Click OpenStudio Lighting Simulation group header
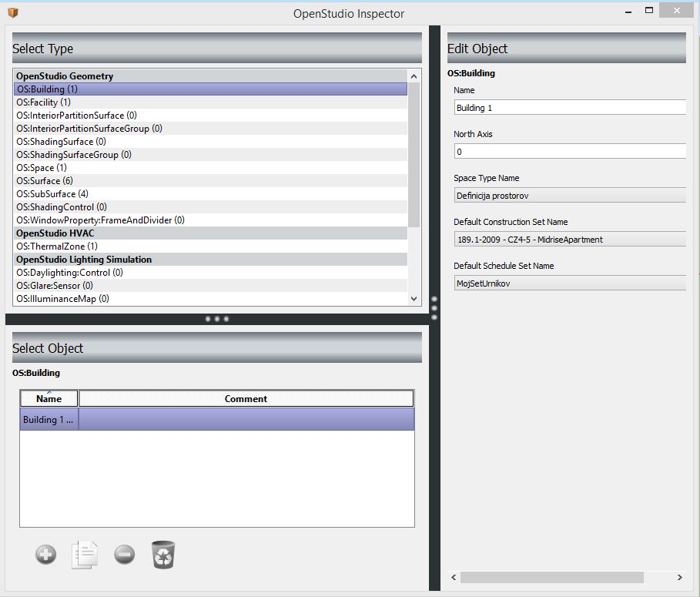700x597 pixels. click(x=211, y=260)
